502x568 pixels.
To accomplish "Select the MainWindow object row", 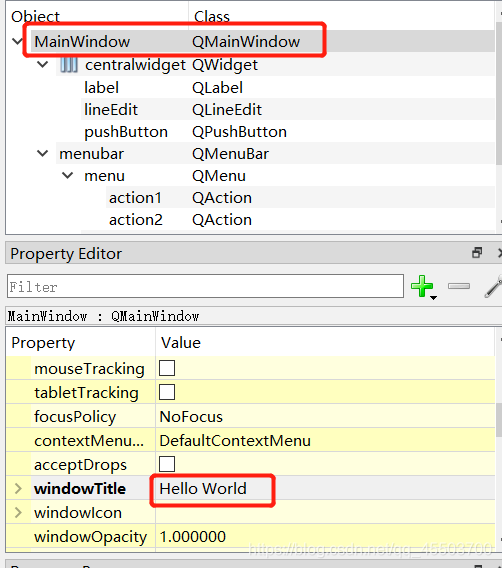I will (x=263, y=41).
